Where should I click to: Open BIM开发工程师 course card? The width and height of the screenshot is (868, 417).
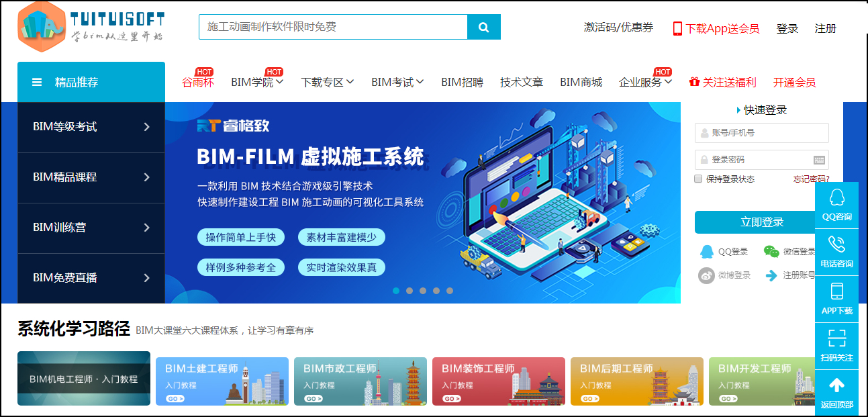762,381
